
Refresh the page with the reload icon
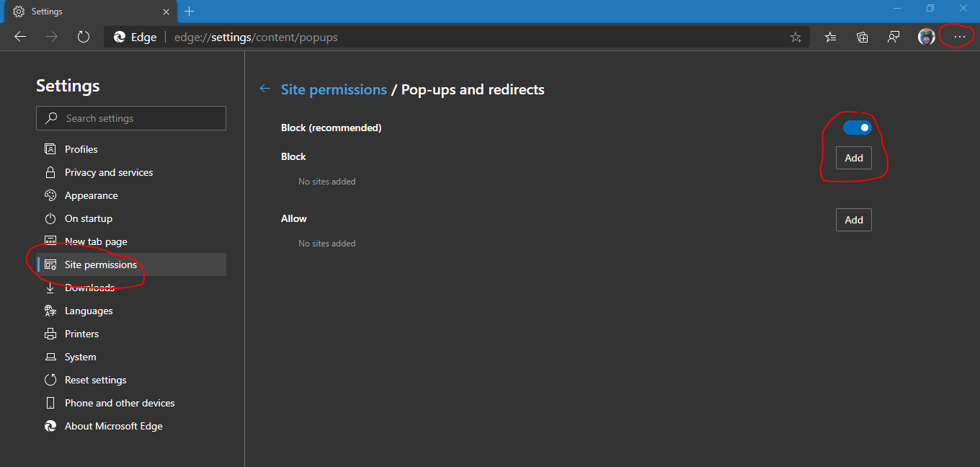(83, 37)
